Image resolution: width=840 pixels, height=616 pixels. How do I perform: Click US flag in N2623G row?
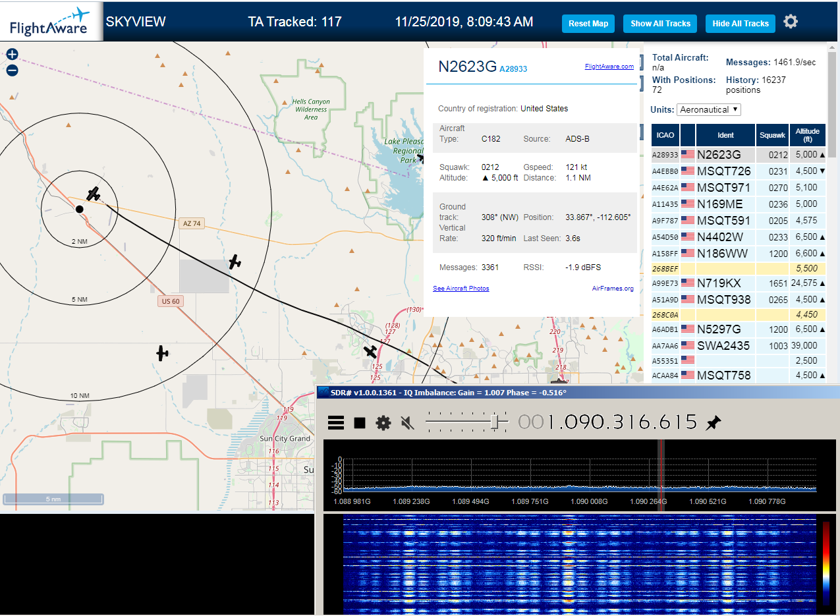(x=688, y=155)
